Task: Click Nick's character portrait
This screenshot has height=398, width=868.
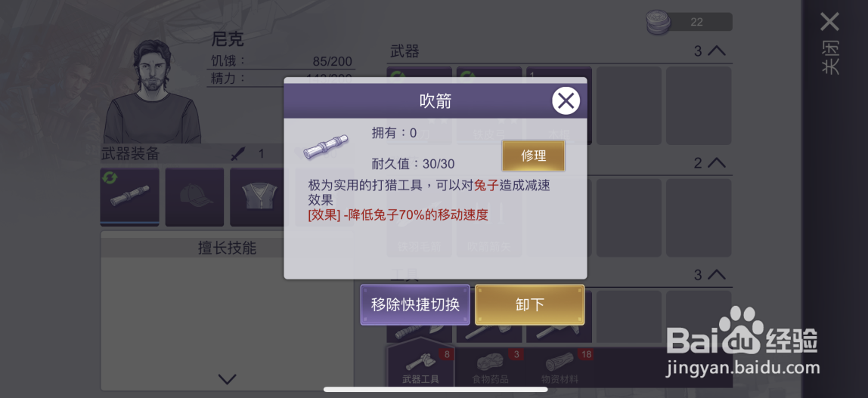Action: point(152,91)
